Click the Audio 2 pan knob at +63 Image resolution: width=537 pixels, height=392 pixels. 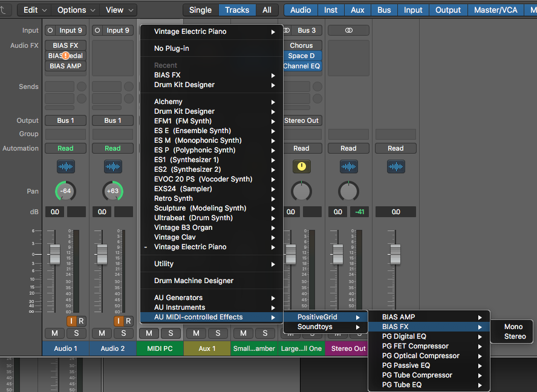(x=112, y=191)
